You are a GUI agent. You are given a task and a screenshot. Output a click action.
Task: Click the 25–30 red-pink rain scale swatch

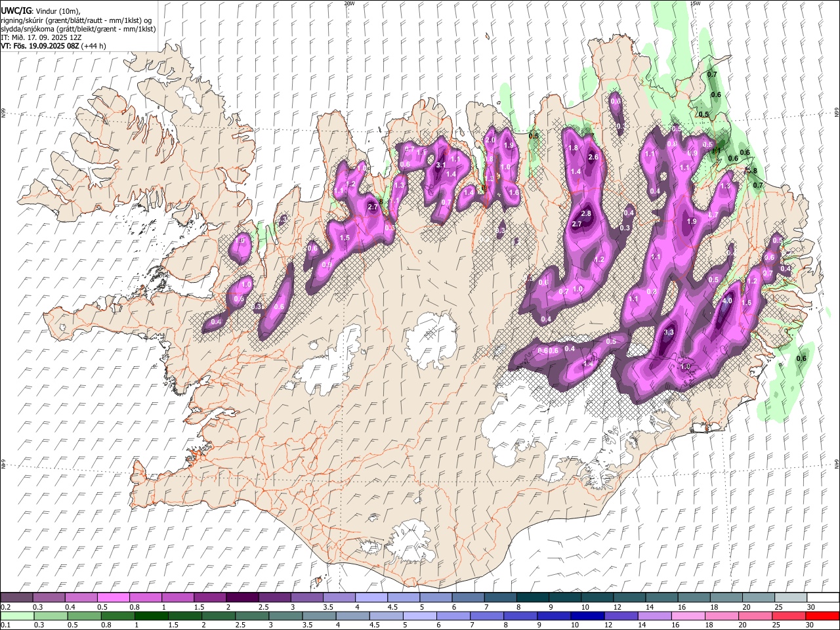pos(789,616)
